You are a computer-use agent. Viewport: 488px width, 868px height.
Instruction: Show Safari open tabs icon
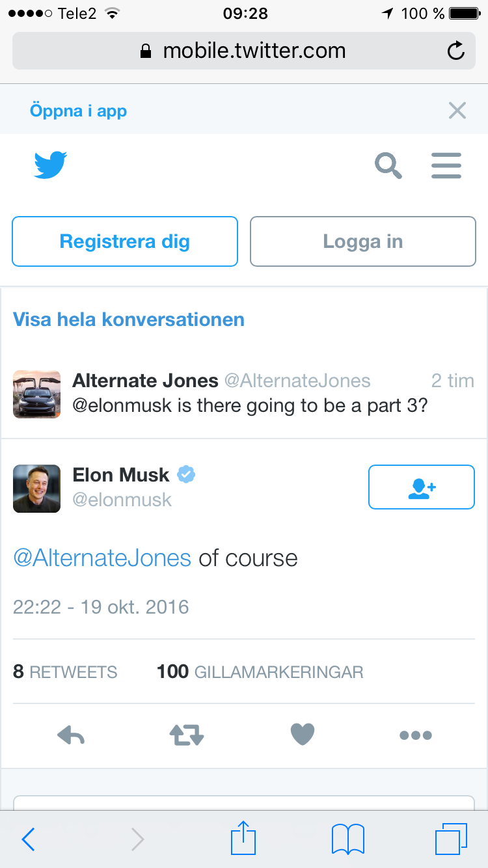point(451,839)
